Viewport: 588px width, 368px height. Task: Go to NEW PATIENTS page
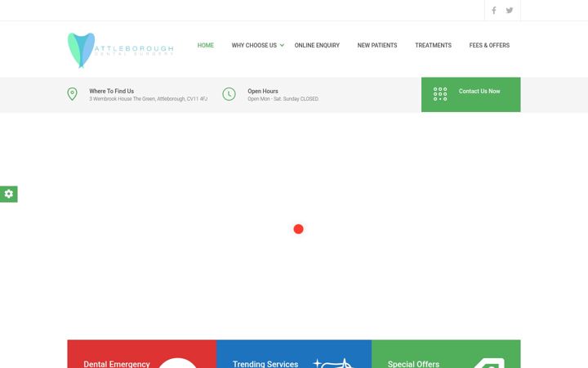(x=376, y=45)
